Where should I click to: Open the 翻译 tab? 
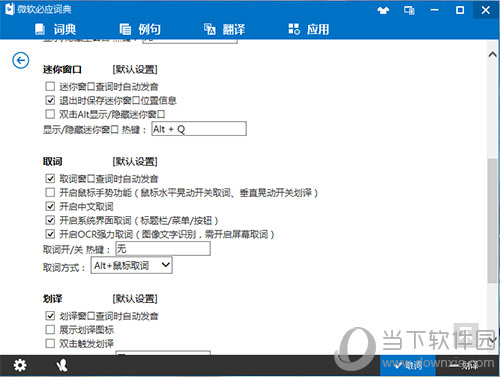pyautogui.click(x=224, y=29)
